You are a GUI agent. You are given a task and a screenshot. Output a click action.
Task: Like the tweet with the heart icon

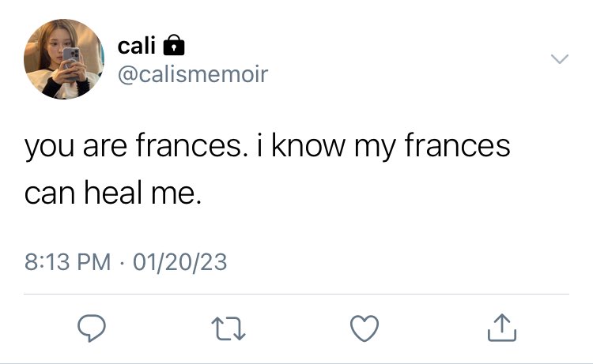[x=364, y=328]
